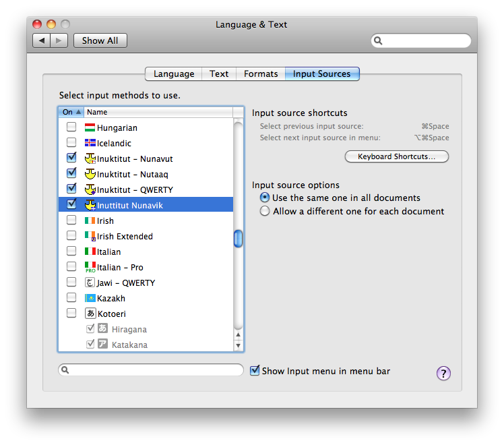The image size is (504, 445).
Task: Sort list by the On column header
Action: coord(70,112)
